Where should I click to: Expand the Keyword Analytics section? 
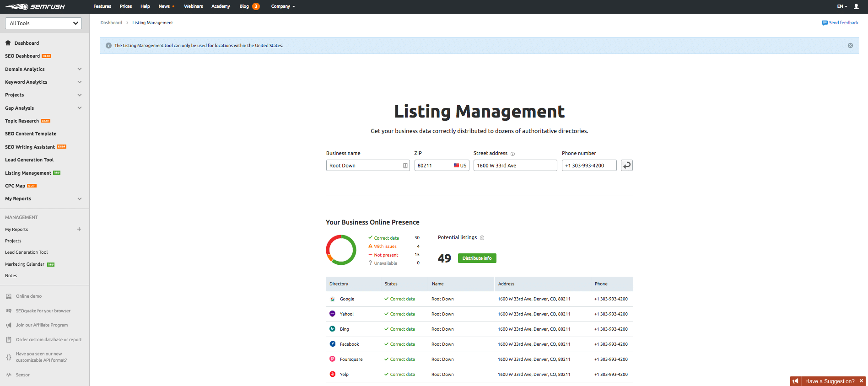click(x=80, y=82)
